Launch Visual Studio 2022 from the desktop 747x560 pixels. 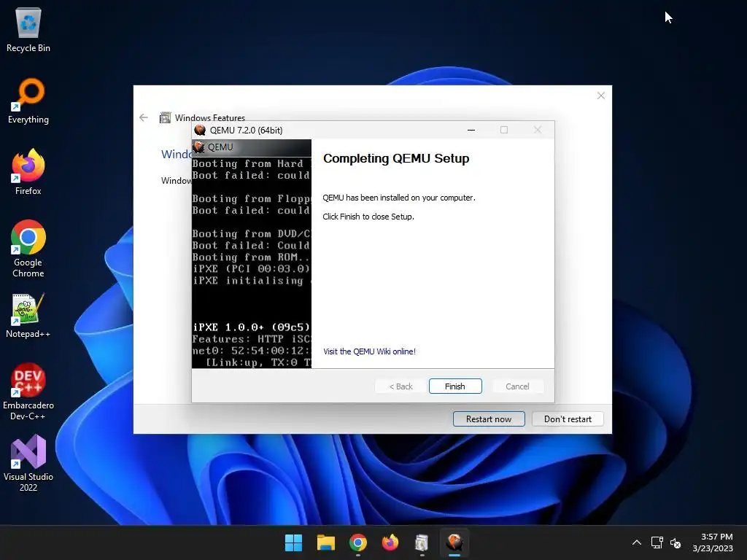pos(28,463)
